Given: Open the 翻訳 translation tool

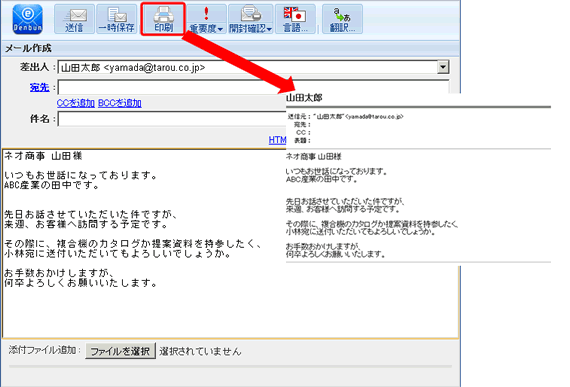Looking at the screenshot, I should pos(342,19).
